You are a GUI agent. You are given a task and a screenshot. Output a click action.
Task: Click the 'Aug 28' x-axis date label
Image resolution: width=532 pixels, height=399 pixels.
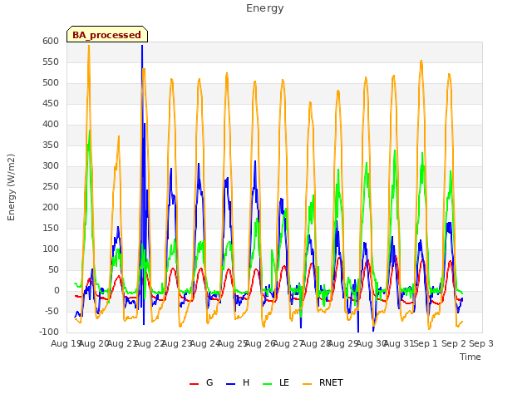(315, 343)
